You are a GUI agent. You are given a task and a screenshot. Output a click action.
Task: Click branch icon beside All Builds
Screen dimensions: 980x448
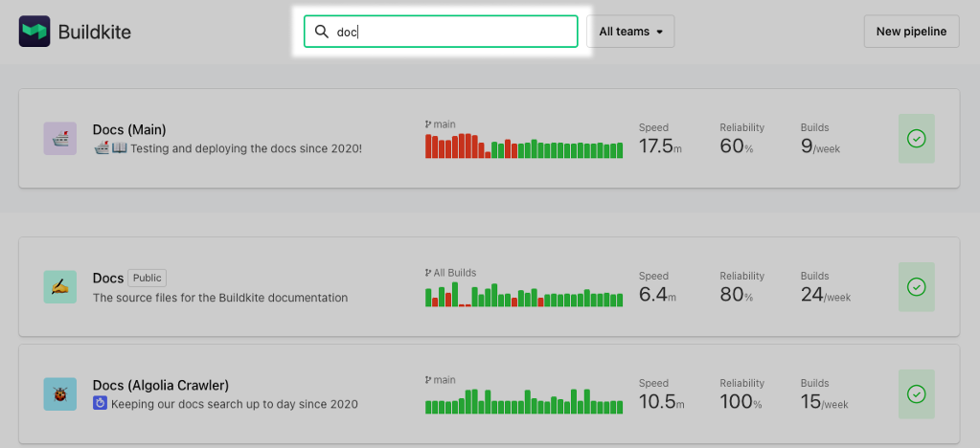click(x=428, y=273)
